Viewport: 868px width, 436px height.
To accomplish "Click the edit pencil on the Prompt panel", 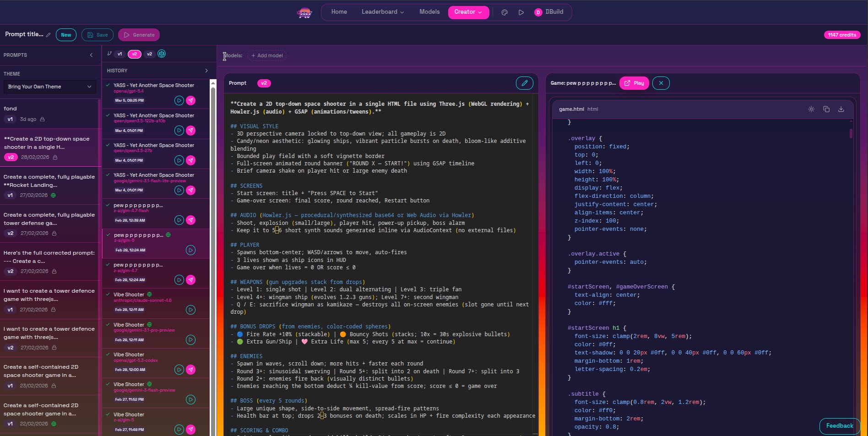I will pyautogui.click(x=525, y=83).
